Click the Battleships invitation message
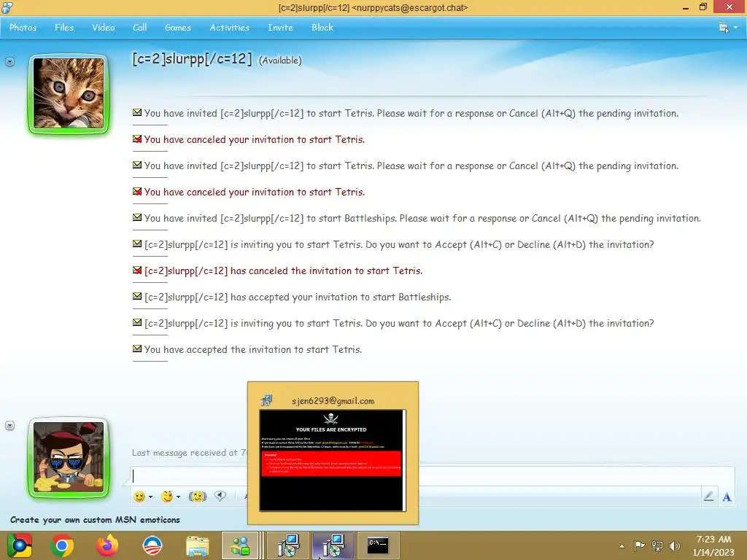The height and width of the screenshot is (560, 747). (x=423, y=218)
